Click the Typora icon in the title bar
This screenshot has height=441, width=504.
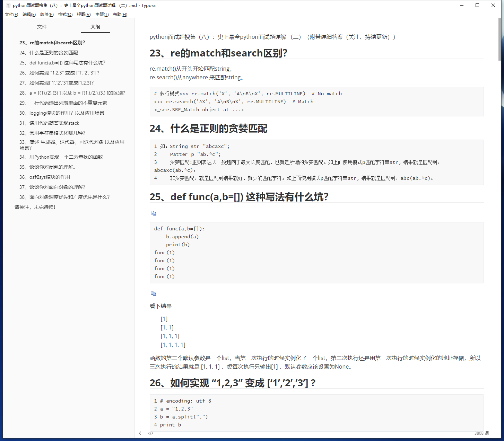pos(8,5)
